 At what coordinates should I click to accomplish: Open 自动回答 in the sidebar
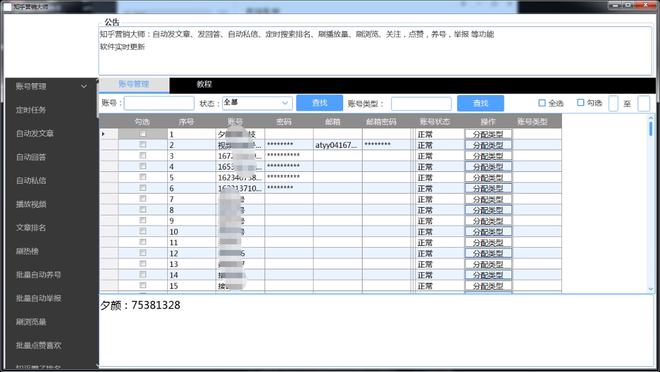(31, 157)
